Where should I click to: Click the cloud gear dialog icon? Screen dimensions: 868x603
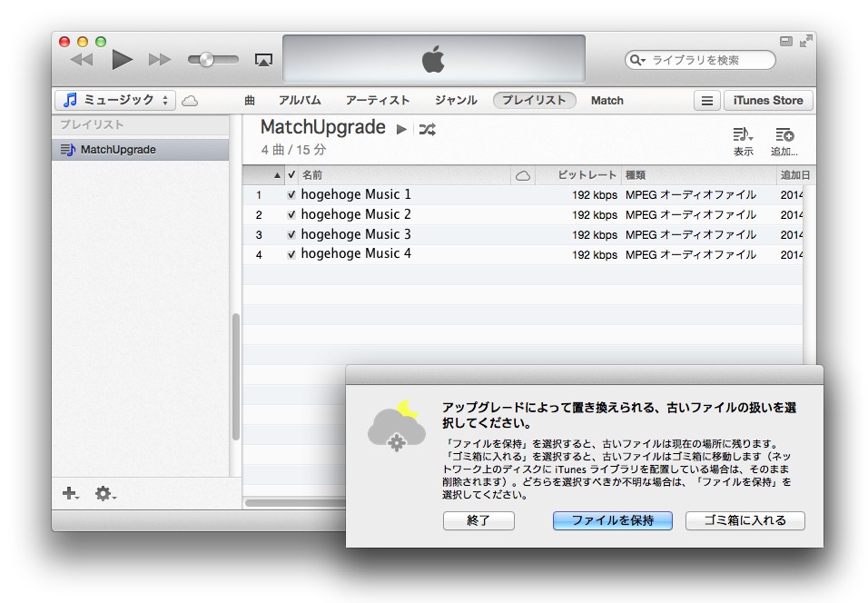(x=397, y=426)
